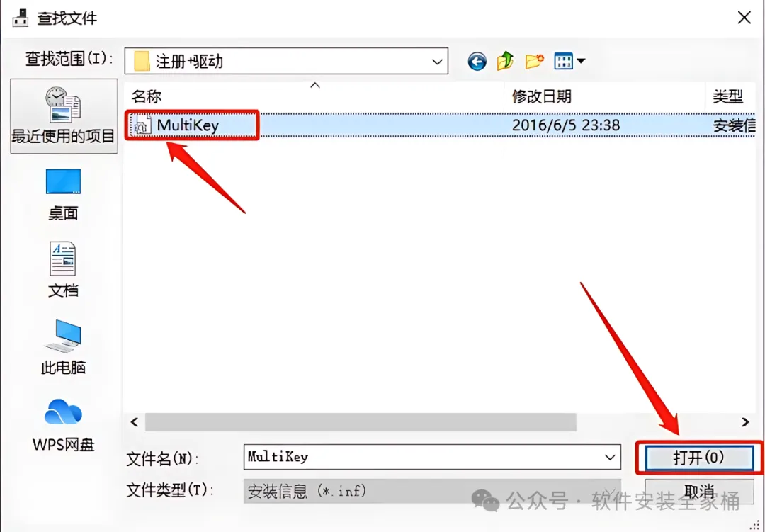
Task: Expand the 查找范围 folder dropdown
Action: (x=437, y=62)
